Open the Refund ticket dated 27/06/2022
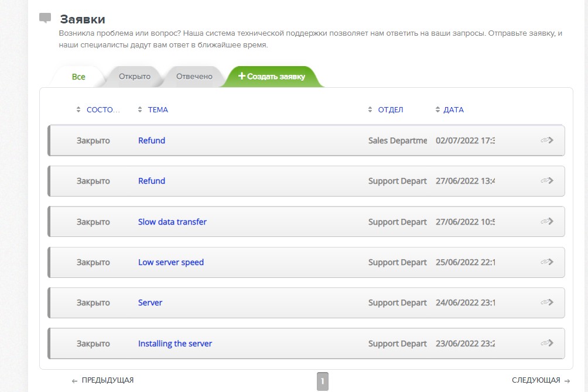The image size is (588, 392). [x=152, y=181]
